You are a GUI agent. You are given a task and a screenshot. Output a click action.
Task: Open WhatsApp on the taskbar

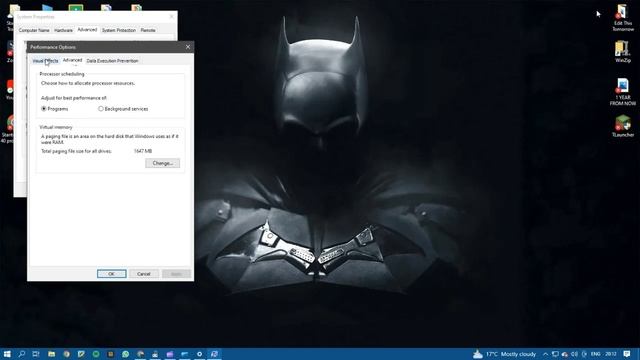(125, 354)
